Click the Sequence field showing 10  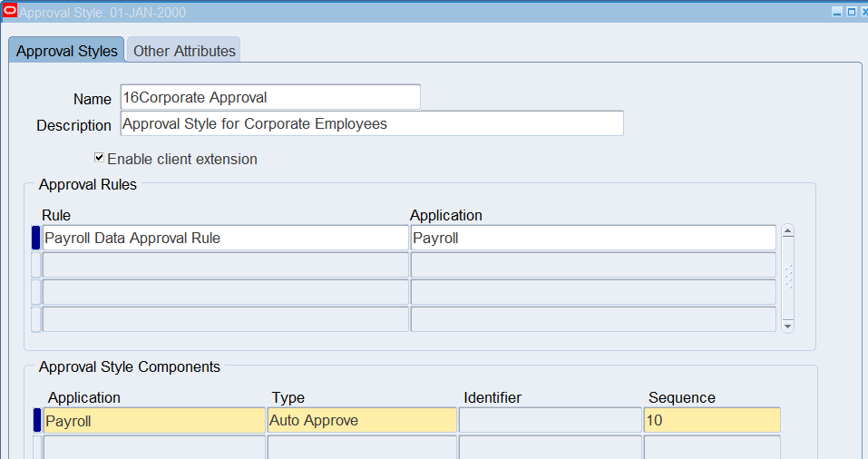tap(711, 420)
